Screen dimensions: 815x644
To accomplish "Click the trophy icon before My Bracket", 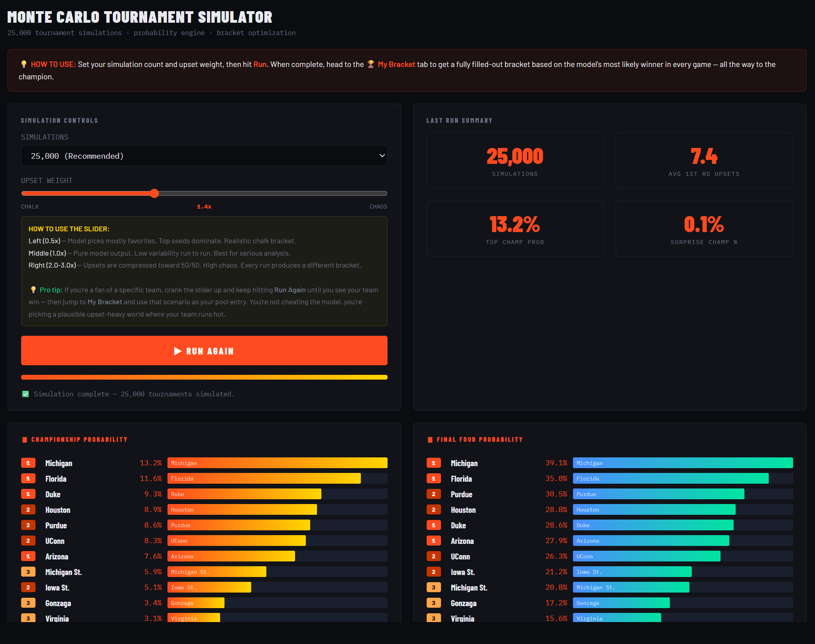I will [371, 64].
